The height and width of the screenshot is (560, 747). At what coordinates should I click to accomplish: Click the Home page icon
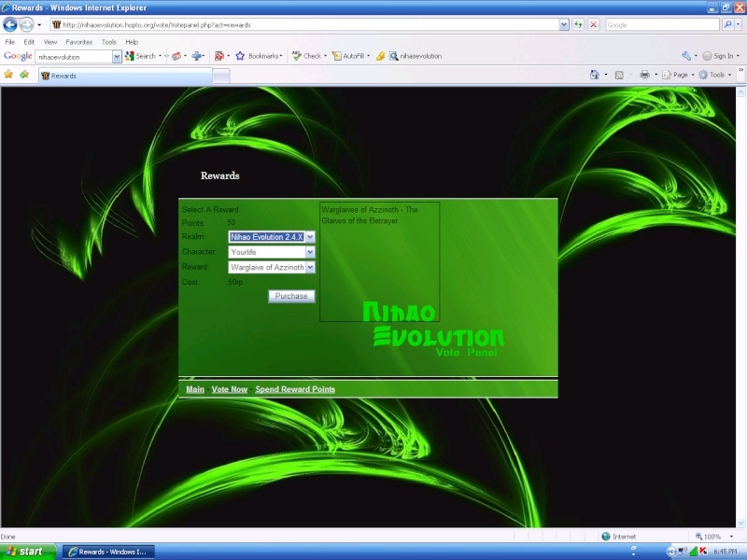(595, 75)
